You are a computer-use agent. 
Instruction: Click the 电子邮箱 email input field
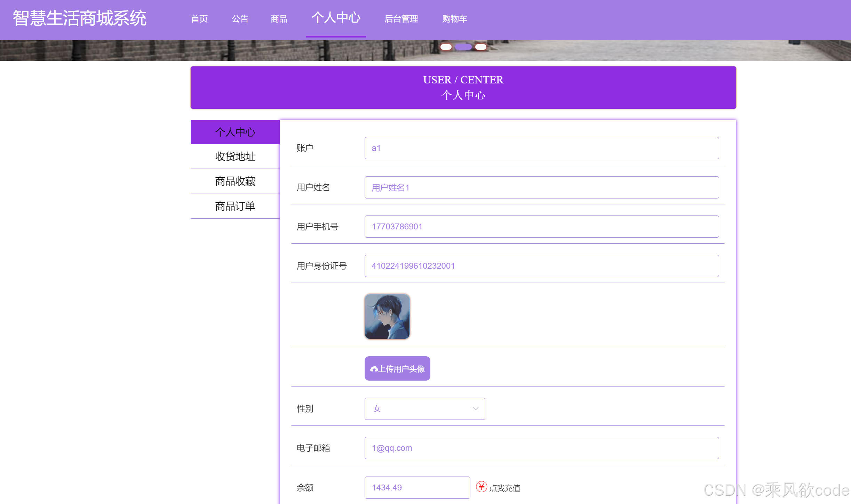tap(541, 448)
